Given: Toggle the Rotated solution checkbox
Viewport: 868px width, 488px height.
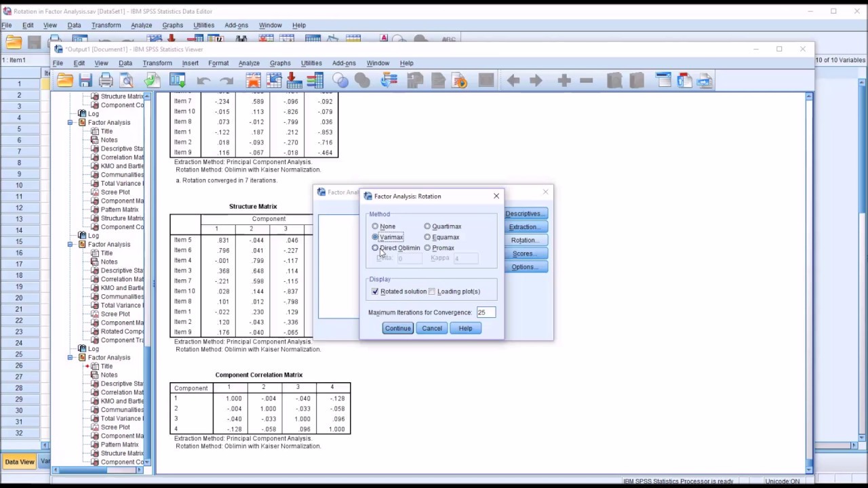Looking at the screenshot, I should click(x=375, y=291).
